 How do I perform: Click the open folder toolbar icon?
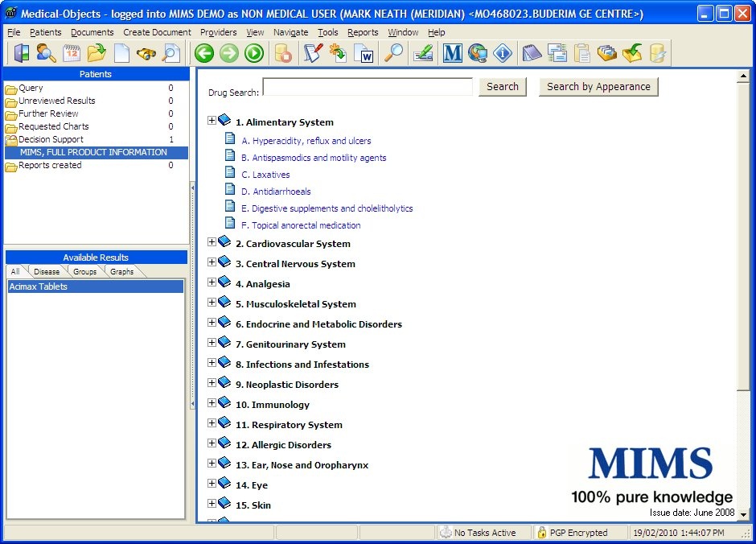(x=97, y=53)
